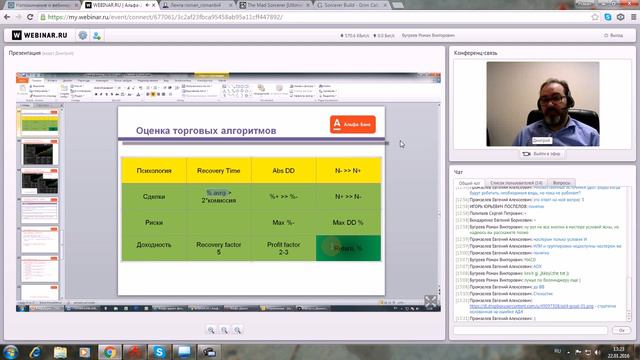Select the yellow-green table slide thumbnail

(x=39, y=123)
